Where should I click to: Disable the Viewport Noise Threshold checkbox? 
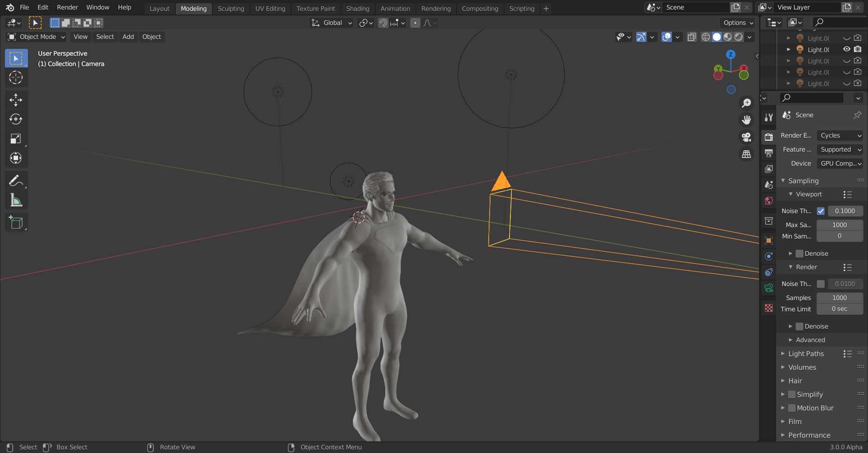click(x=821, y=211)
